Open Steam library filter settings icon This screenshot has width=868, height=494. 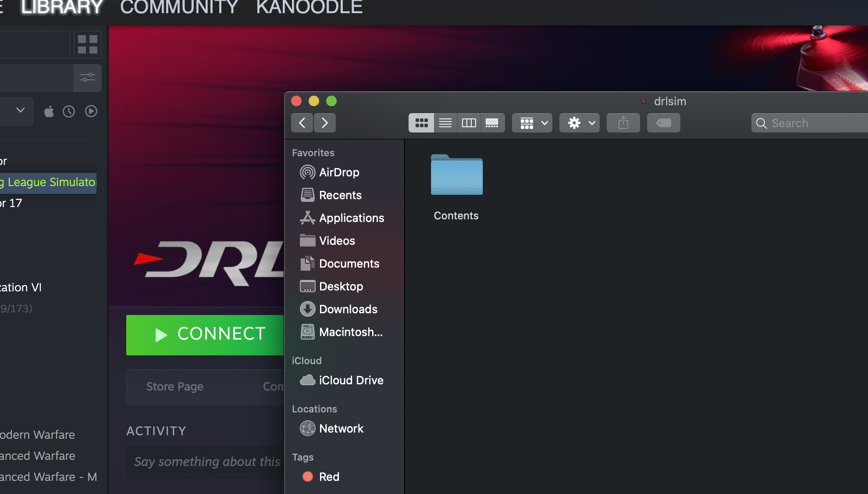pos(88,78)
